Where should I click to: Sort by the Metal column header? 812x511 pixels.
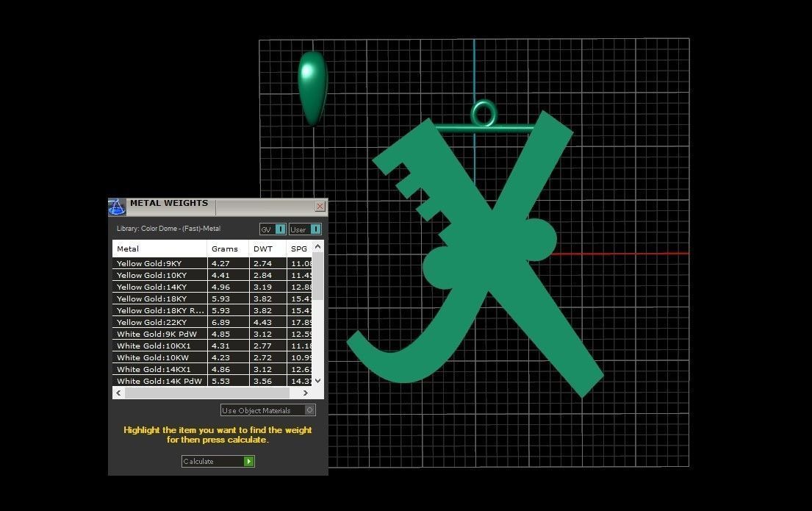159,249
